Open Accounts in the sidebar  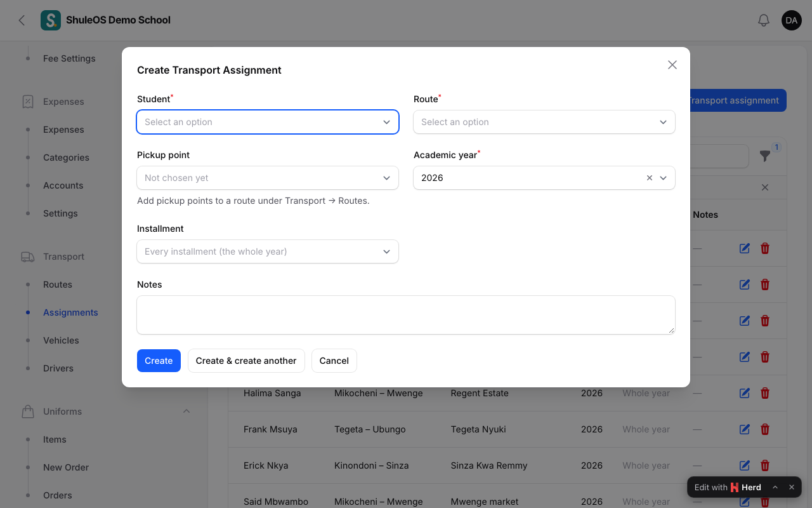point(63,185)
